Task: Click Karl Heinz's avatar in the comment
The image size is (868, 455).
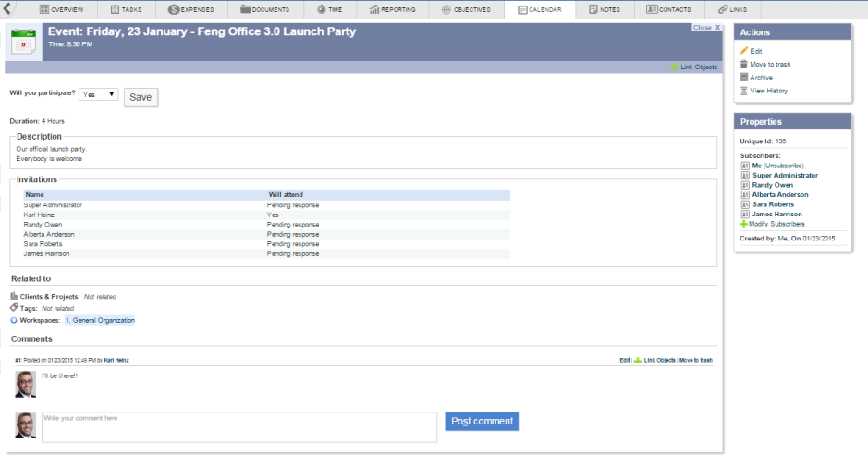Action: pos(25,384)
